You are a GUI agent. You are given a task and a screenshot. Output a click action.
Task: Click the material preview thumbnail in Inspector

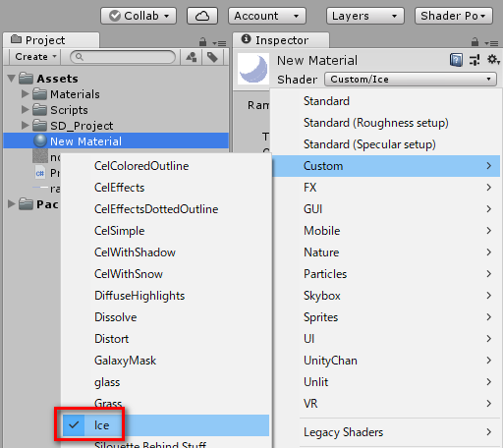pyautogui.click(x=253, y=69)
